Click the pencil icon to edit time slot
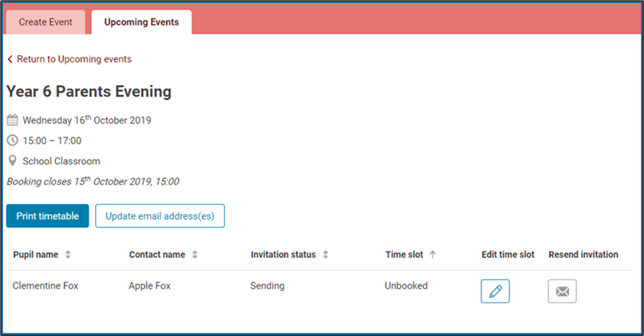644x336 pixels. click(x=495, y=291)
